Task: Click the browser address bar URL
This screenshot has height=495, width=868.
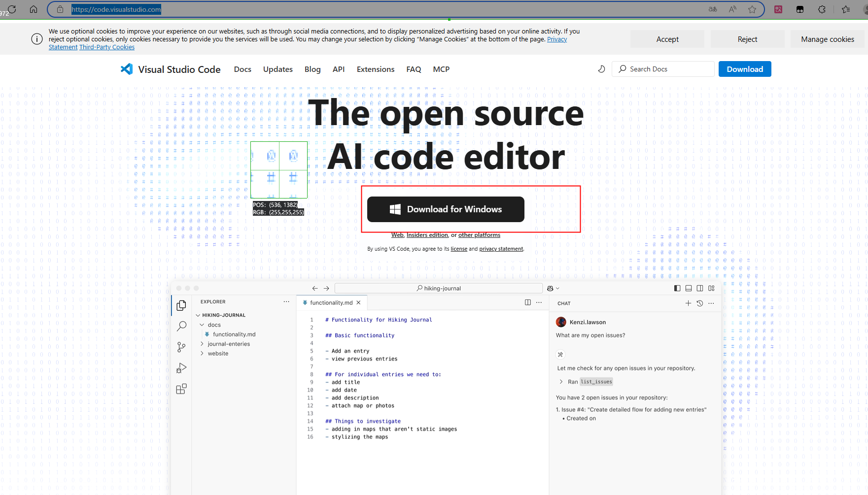Action: click(x=116, y=9)
